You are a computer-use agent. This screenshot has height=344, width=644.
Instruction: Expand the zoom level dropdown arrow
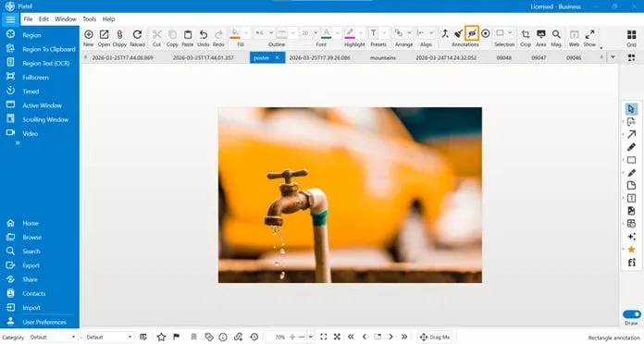[311, 337]
